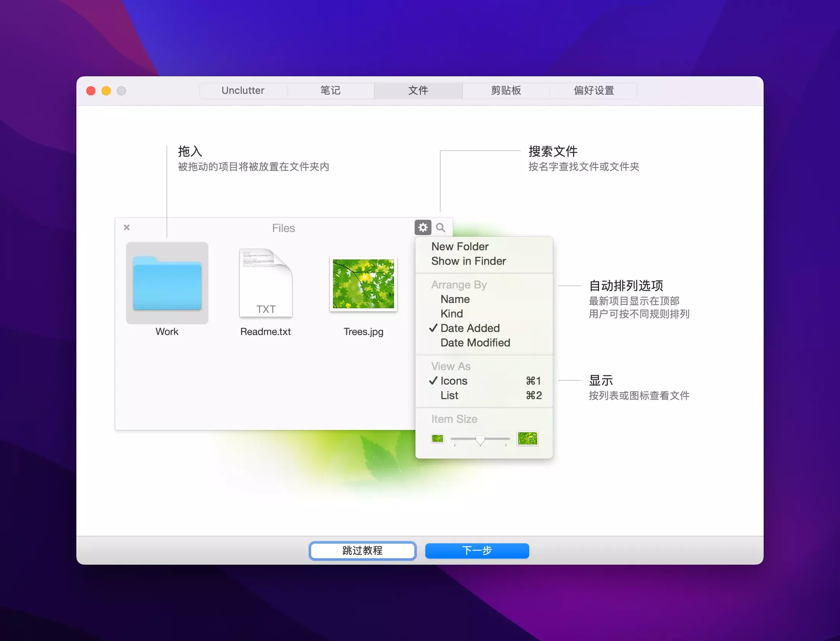This screenshot has width=840, height=641.
Task: Click the magnifier search icon in Files panel
Action: [440, 227]
